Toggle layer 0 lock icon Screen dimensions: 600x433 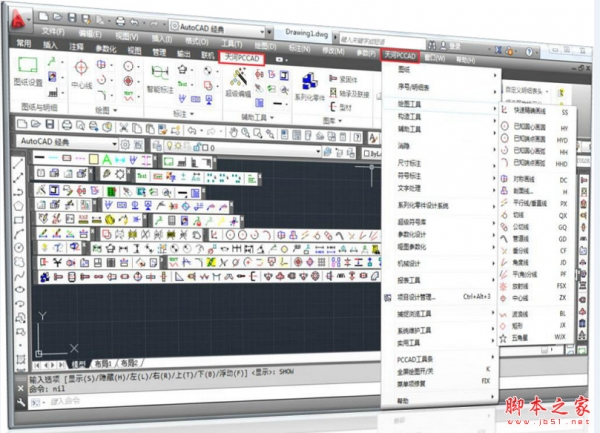coord(197,147)
